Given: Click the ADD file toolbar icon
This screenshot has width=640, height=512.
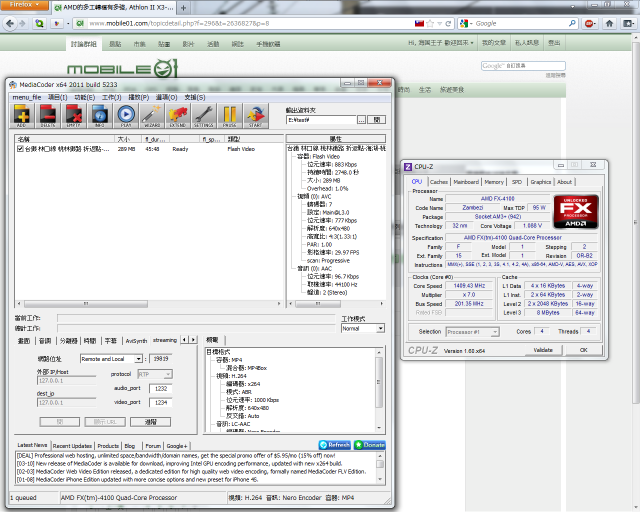Looking at the screenshot, I should click(22, 116).
